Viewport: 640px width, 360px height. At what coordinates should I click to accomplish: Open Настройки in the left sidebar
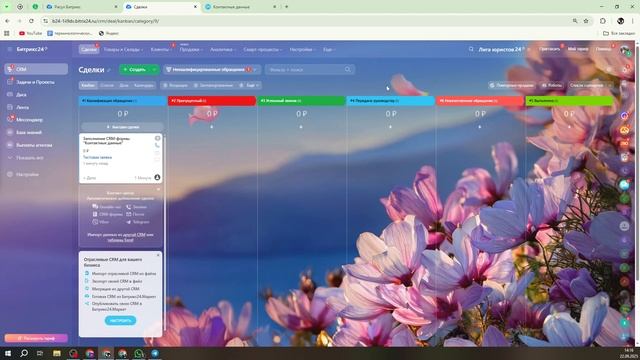[27, 174]
